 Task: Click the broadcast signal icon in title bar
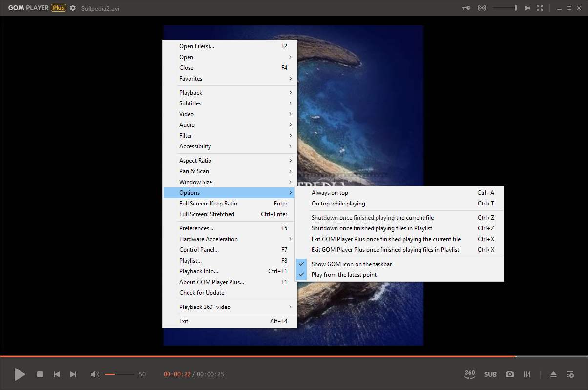tap(482, 8)
